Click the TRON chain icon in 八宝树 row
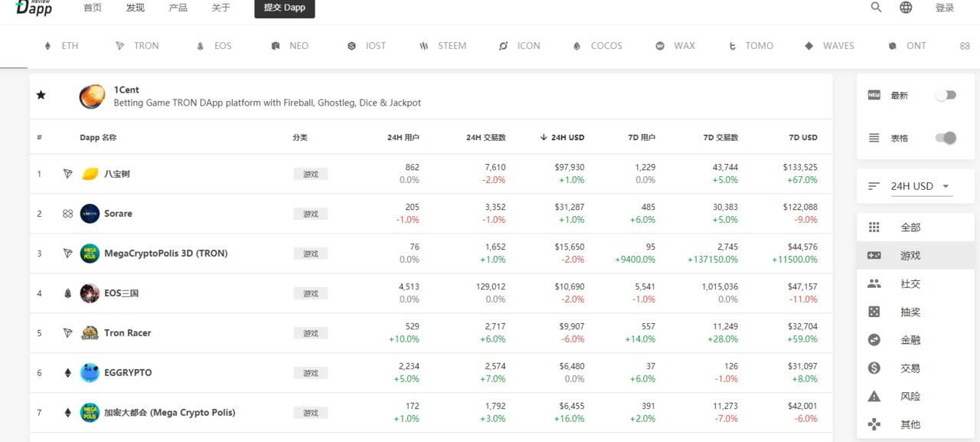Screen dimensions: 980x442 point(67,174)
